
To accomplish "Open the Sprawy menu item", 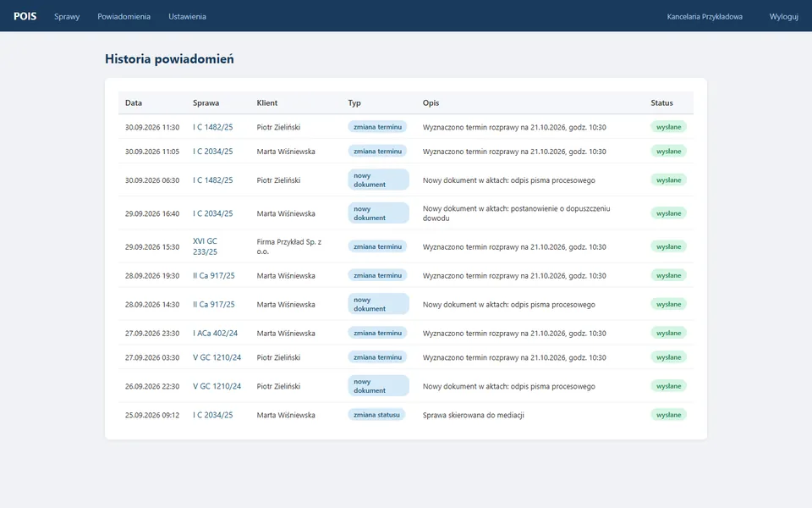I will 67,17.
